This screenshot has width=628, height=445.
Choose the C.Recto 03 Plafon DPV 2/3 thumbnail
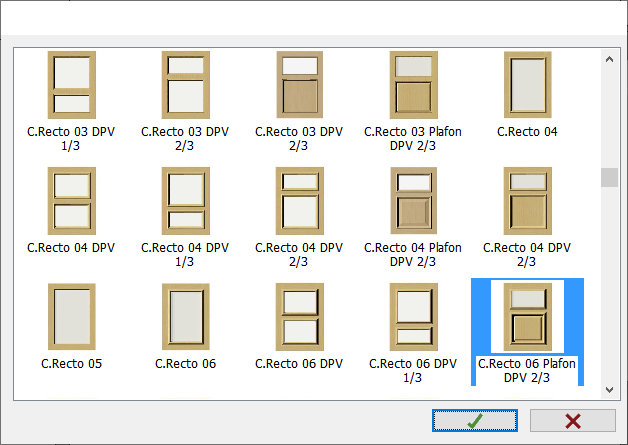(414, 85)
